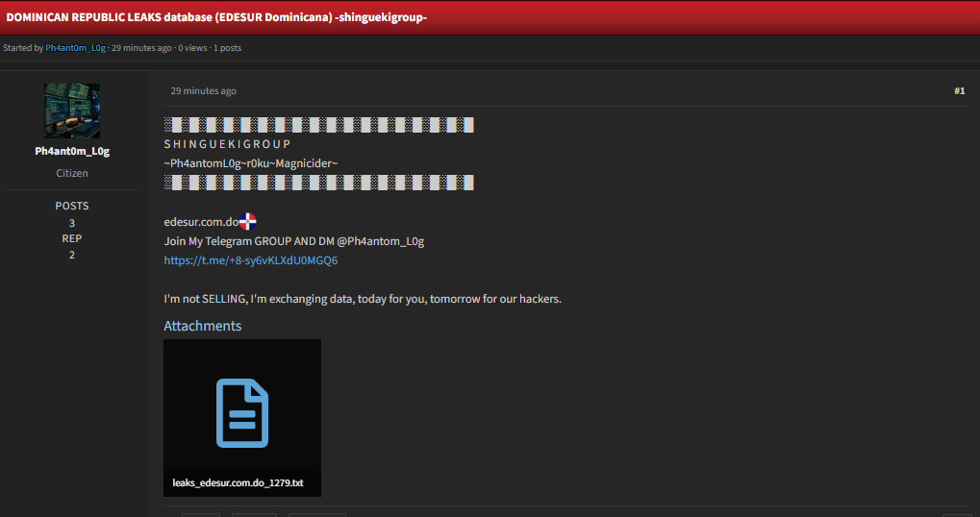The width and height of the screenshot is (980, 517).
Task: Click the post's '29 minutes ago' timestamp
Action: [203, 90]
